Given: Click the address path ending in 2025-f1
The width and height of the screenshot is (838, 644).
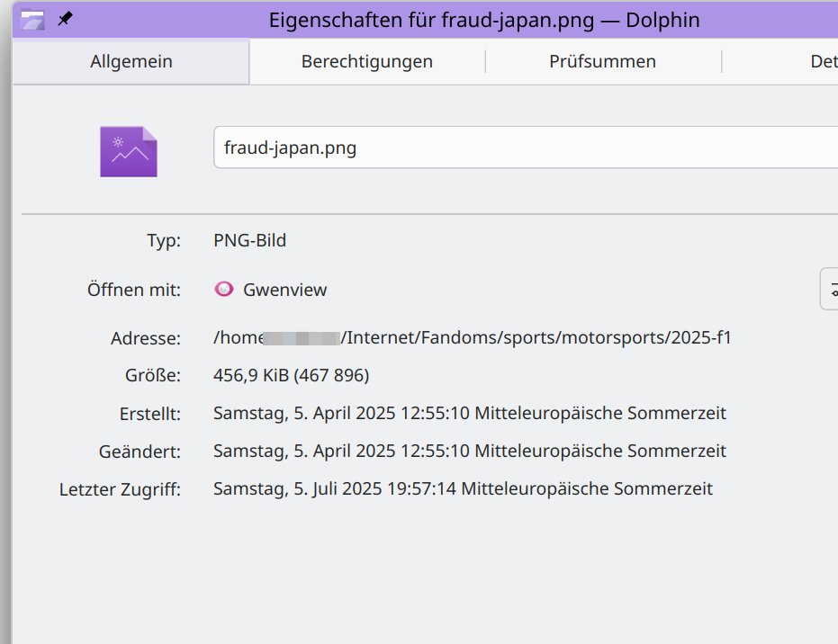Looking at the screenshot, I should pyautogui.click(x=472, y=337).
